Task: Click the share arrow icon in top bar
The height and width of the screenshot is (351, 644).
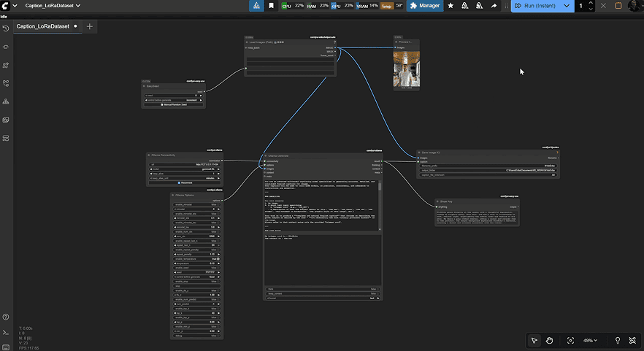Action: pyautogui.click(x=494, y=6)
